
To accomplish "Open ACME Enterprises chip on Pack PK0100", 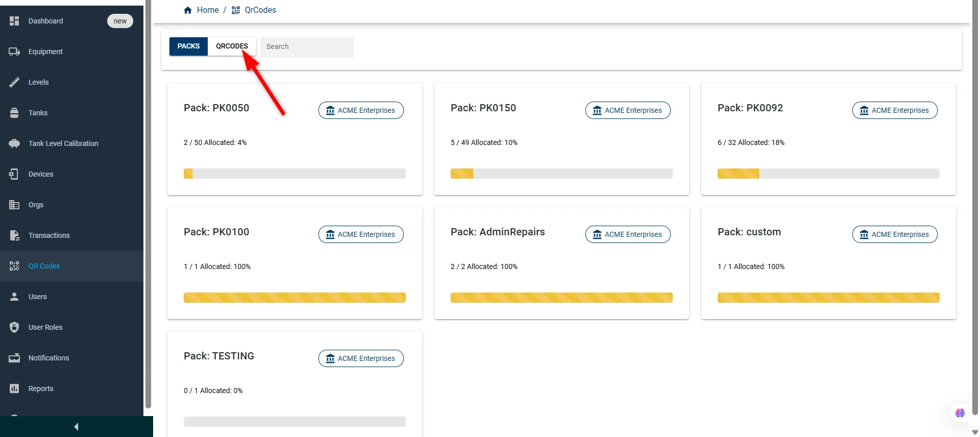I will tap(361, 234).
